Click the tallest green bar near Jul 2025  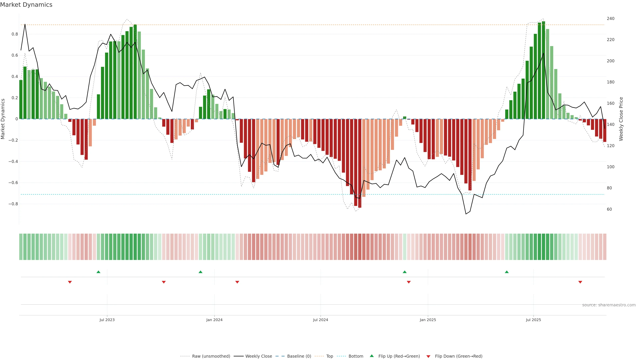click(543, 70)
